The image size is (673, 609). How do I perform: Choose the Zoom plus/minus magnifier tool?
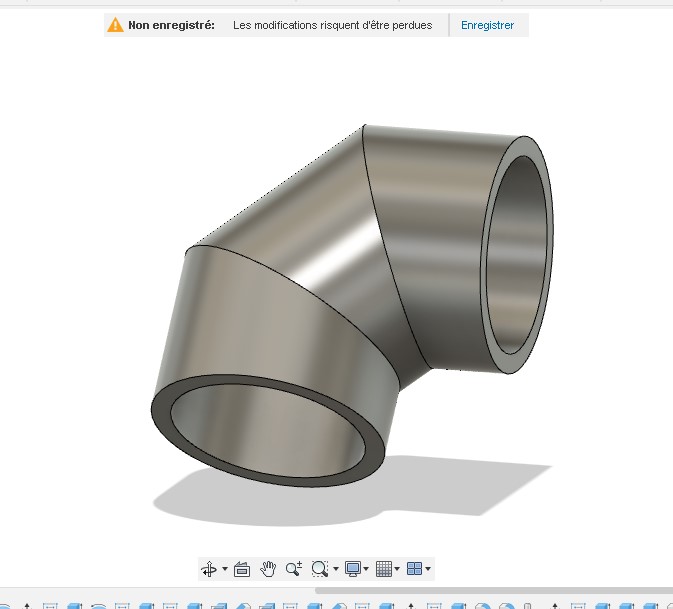point(294,569)
